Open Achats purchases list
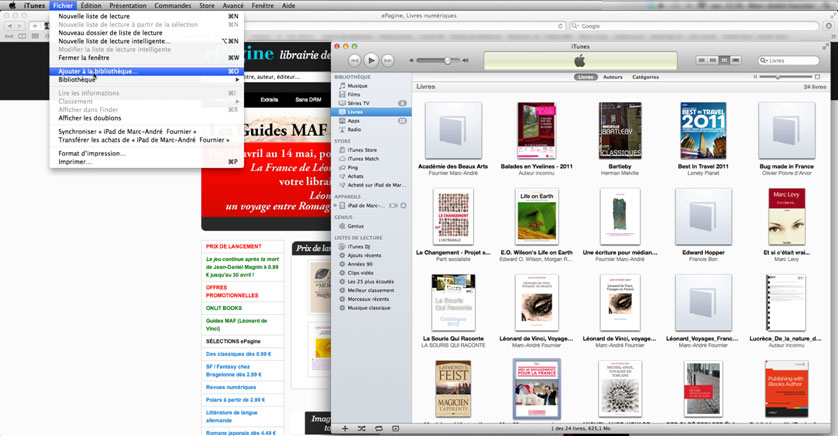This screenshot has width=838, height=436. 355,176
